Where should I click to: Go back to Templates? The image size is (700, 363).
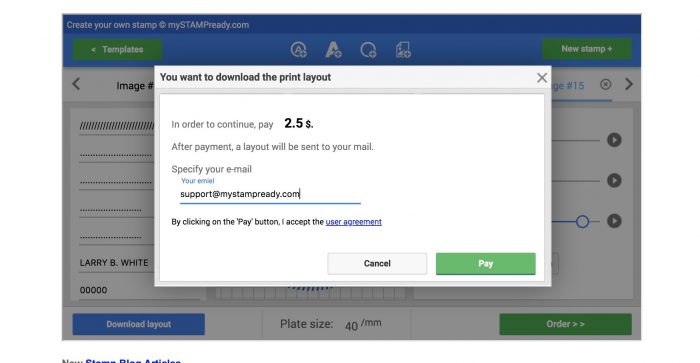click(117, 50)
